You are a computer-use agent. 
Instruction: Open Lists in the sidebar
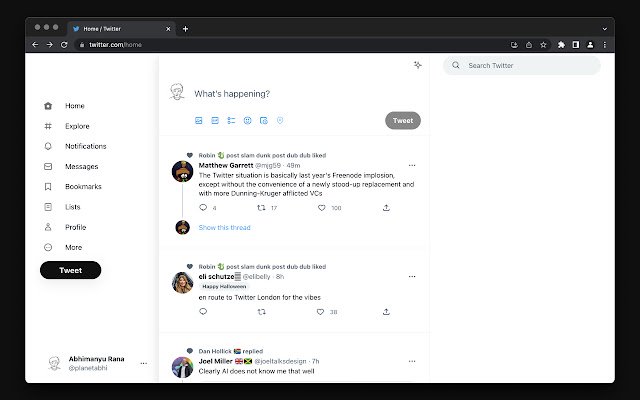62,207
